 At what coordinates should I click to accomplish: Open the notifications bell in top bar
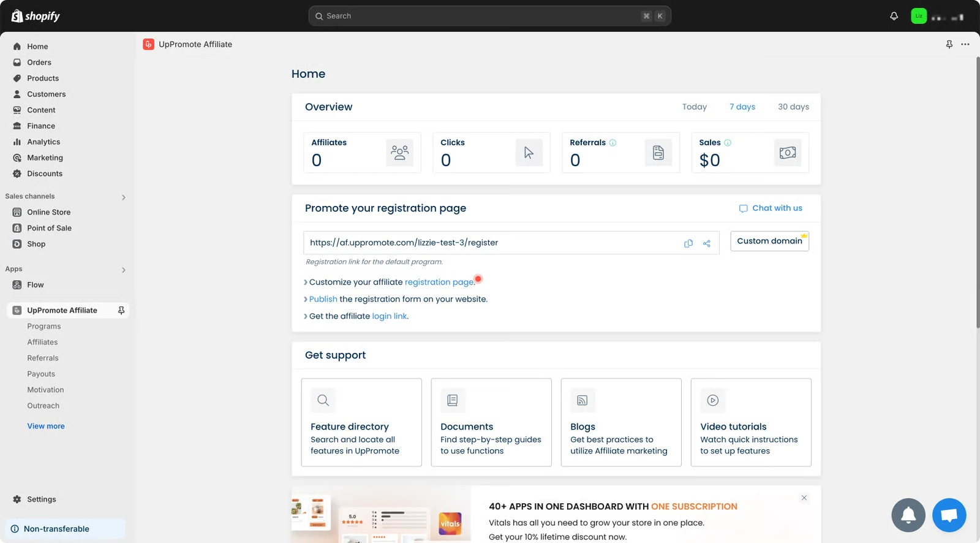tap(894, 16)
